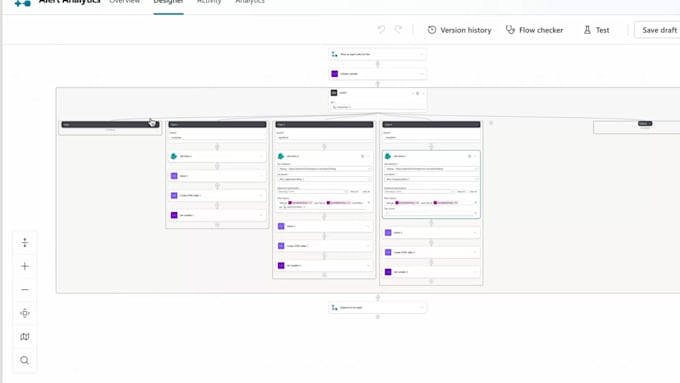Open List Name dropdown in third case
680x383 pixels.
324,179
